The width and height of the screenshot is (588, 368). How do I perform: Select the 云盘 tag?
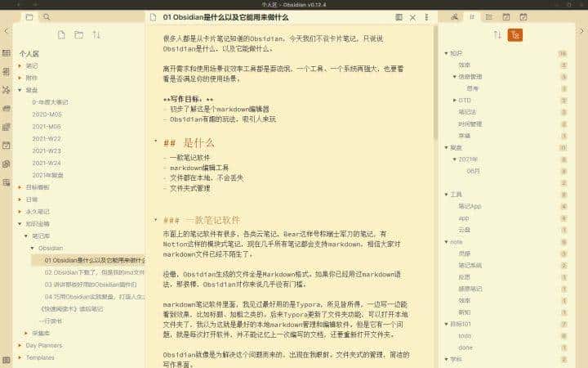point(464,230)
